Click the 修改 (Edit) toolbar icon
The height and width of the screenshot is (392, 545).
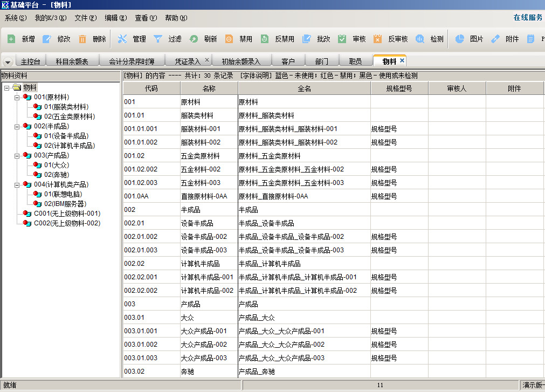47,39
